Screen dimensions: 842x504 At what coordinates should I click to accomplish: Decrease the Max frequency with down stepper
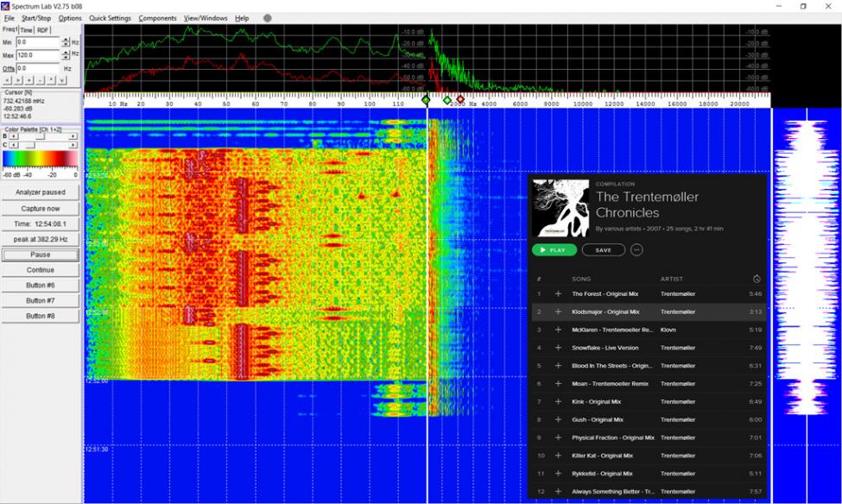[x=66, y=57]
